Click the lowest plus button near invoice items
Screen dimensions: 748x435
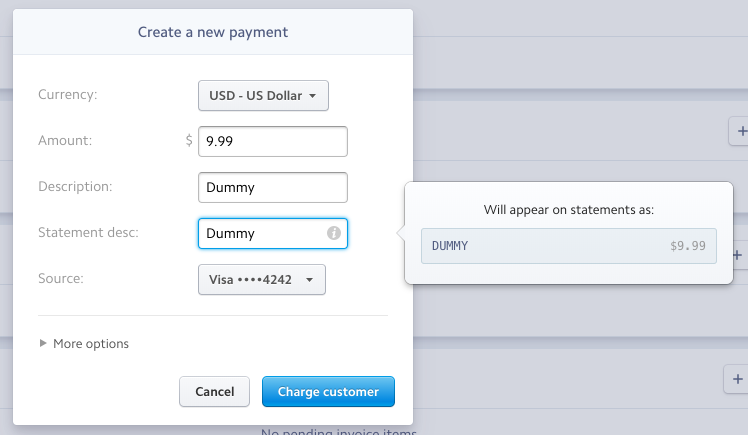[x=737, y=379]
